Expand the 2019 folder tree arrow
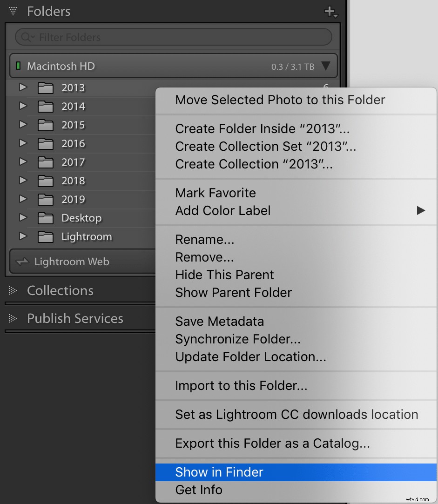This screenshot has height=504, width=438. (23, 199)
